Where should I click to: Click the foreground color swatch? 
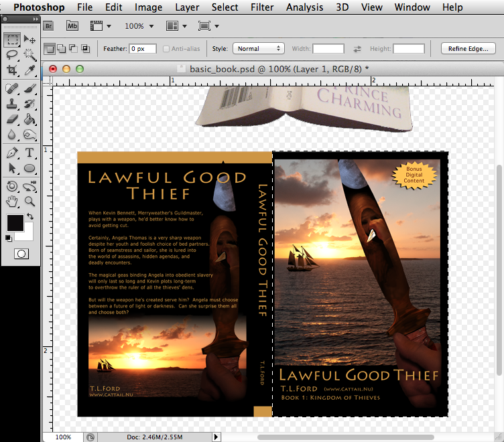pos(15,223)
